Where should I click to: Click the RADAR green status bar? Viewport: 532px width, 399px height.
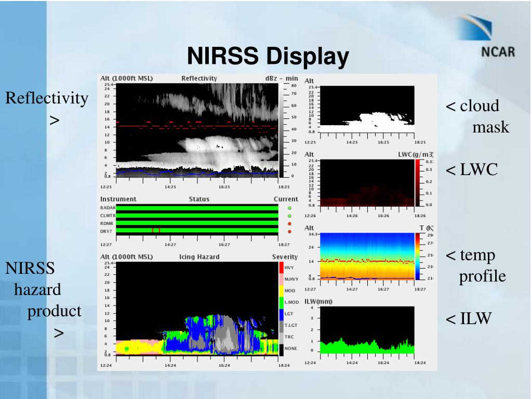click(x=197, y=208)
